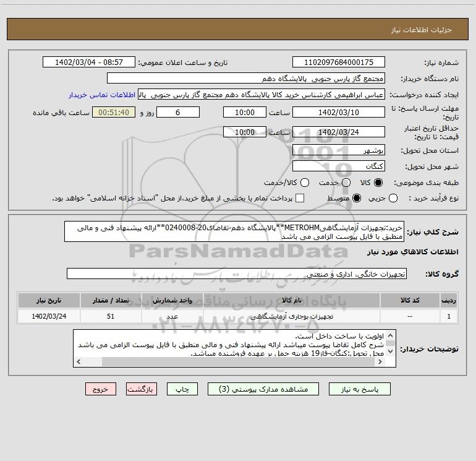Choose the متوسط purchase type radio
The image size is (476, 461).
pos(357,198)
